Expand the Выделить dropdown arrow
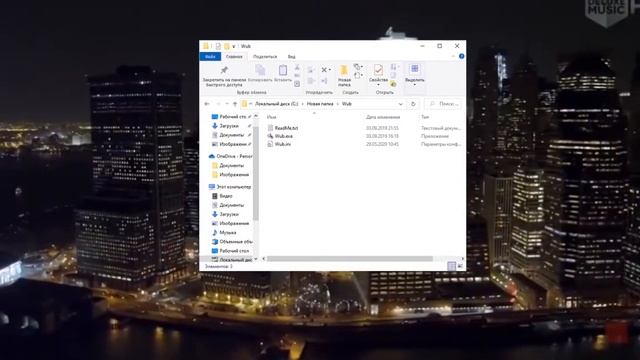The width and height of the screenshot is (640, 360). pos(415,84)
